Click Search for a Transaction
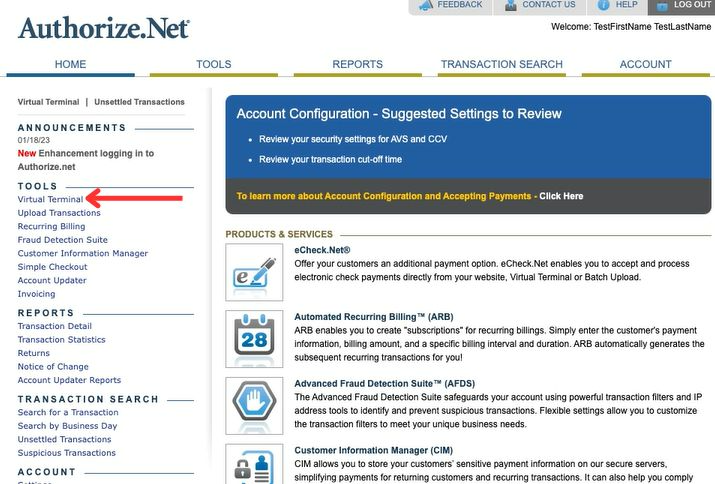Screen dimensions: 715x484 (68, 412)
